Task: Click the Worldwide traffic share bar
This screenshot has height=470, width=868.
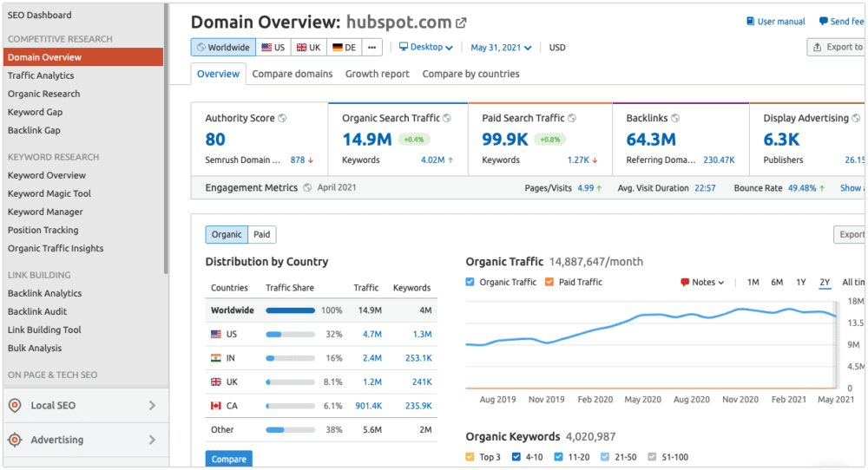Action: [290, 310]
